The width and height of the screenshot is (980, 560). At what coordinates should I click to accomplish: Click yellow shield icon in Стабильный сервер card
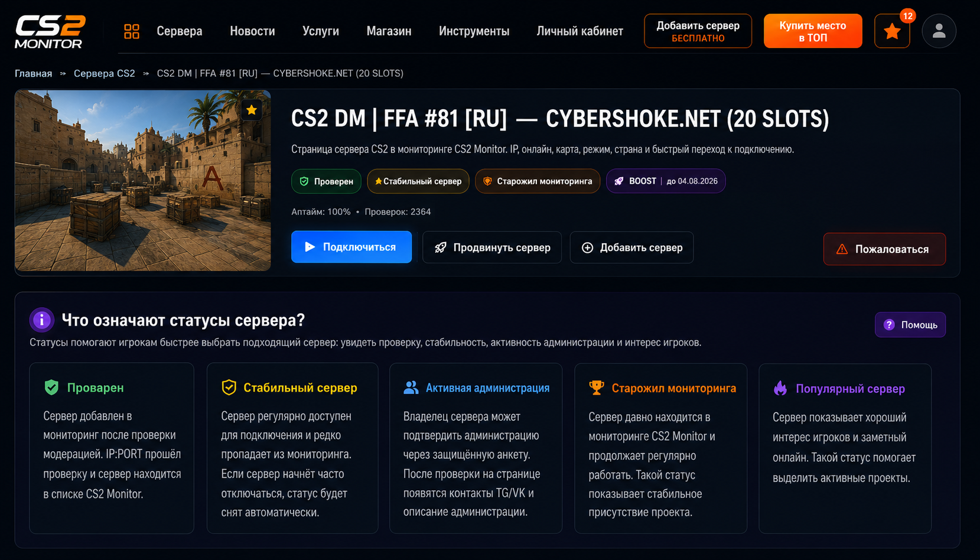click(229, 388)
